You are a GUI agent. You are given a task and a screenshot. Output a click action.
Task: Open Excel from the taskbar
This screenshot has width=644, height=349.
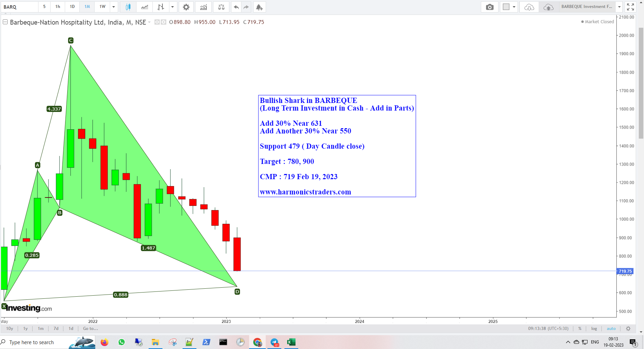291,342
